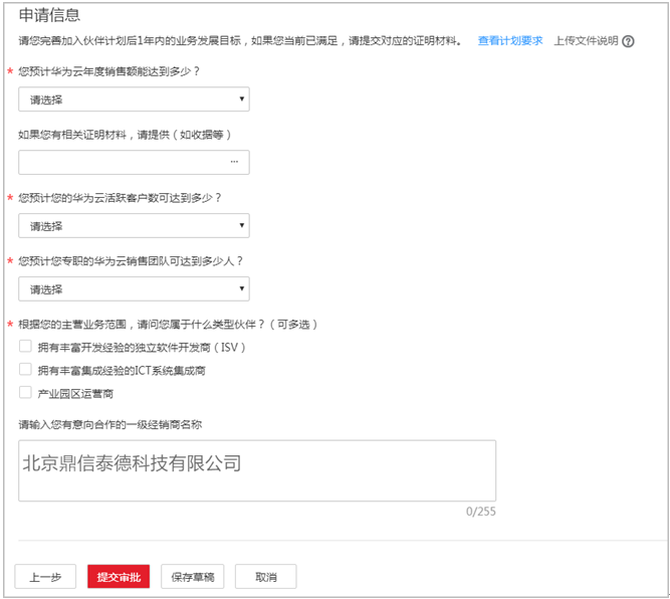
Task: Save the draft with 保存草稿
Action: [193, 577]
